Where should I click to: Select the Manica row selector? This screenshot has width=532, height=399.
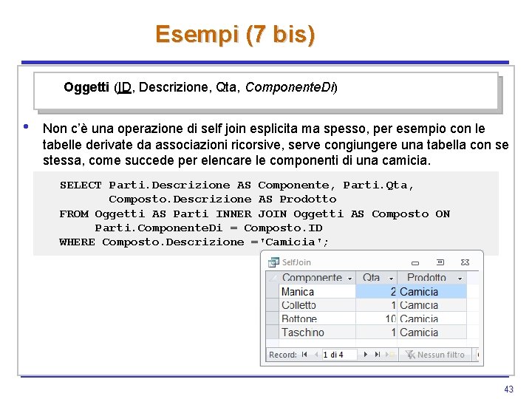273,291
